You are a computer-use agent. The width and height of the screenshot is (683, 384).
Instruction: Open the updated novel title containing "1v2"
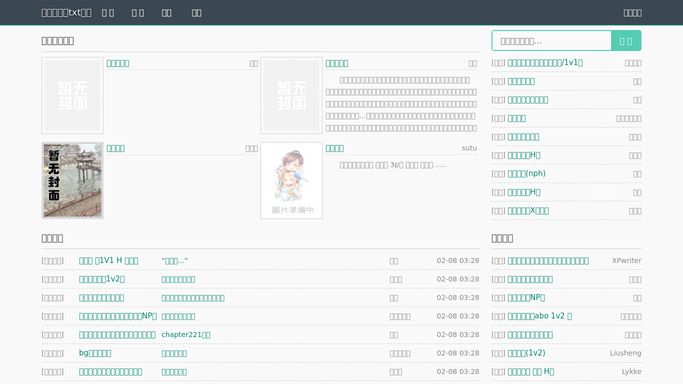coord(102,279)
